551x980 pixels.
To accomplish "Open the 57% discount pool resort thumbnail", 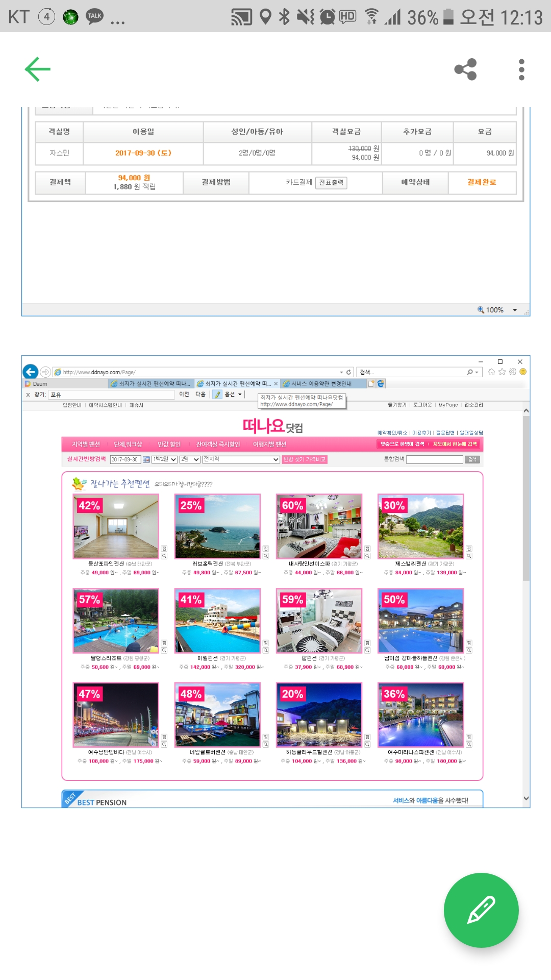I will [116, 621].
